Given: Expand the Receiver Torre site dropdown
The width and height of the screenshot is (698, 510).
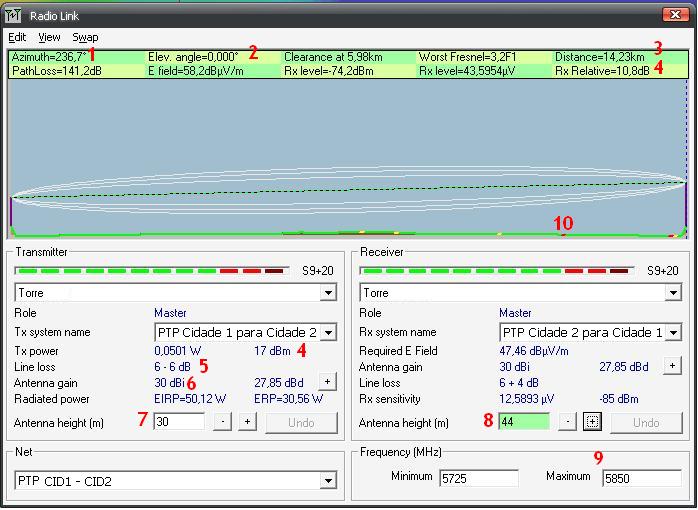Looking at the screenshot, I should [673, 293].
